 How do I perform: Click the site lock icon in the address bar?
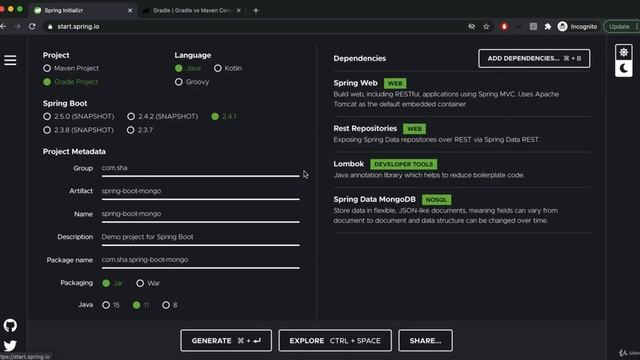50,27
